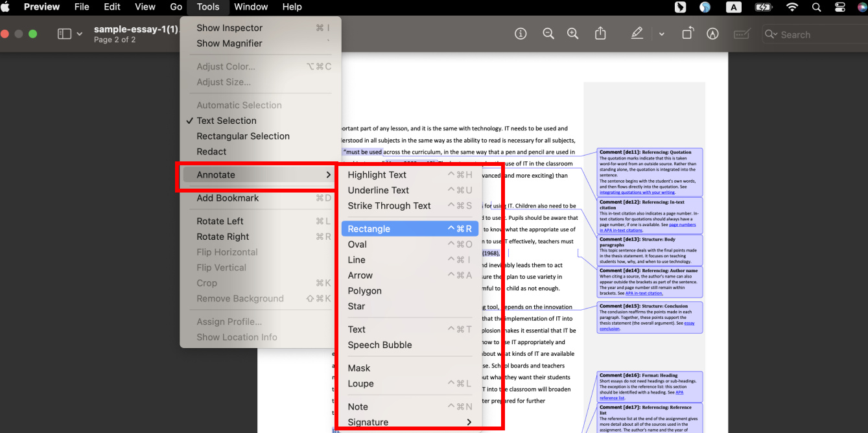Open the Window menu
Screen dimensions: 868x433
[x=251, y=7]
